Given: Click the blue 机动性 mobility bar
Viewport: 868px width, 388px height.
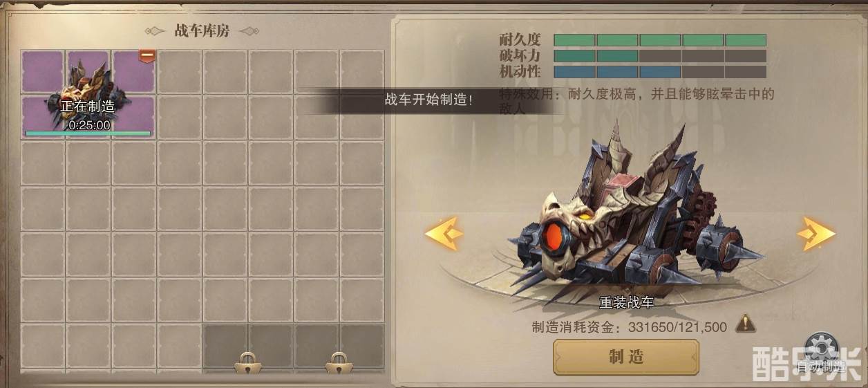Looking at the screenshot, I should pyautogui.click(x=660, y=72).
